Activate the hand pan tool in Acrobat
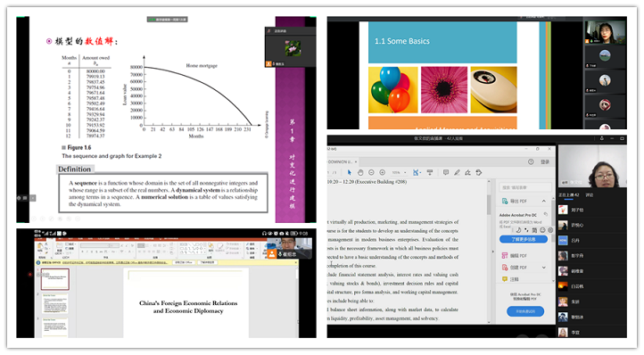Viewport: 644px width, 355px height. 360,172
